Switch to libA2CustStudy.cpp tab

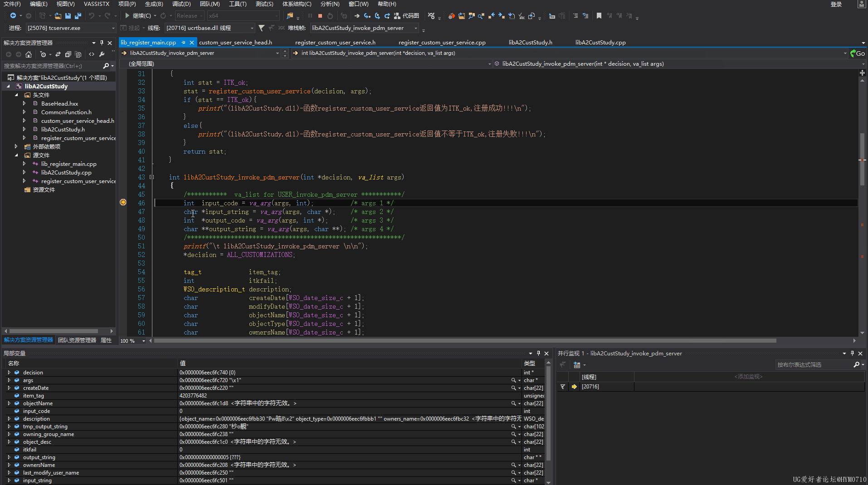600,43
